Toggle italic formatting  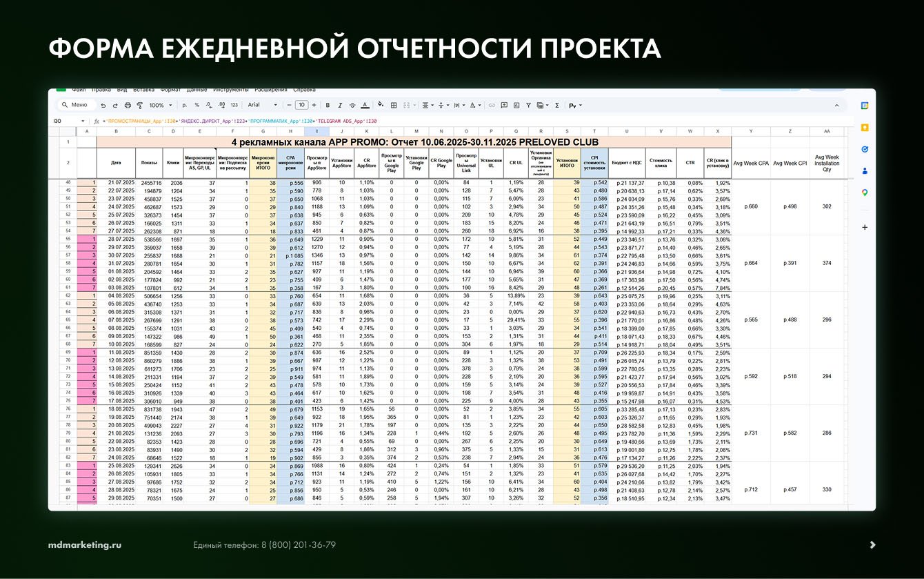340,106
